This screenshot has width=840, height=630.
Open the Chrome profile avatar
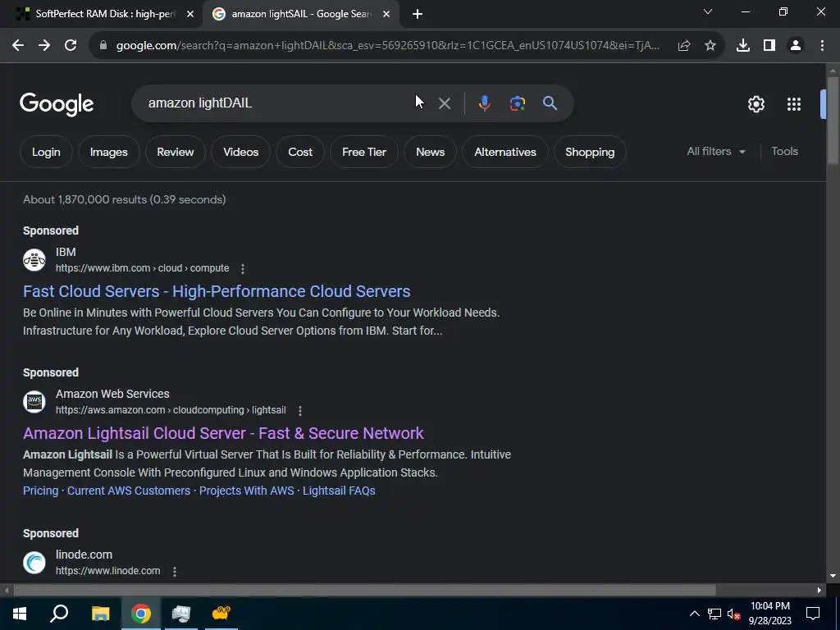pyautogui.click(x=796, y=46)
